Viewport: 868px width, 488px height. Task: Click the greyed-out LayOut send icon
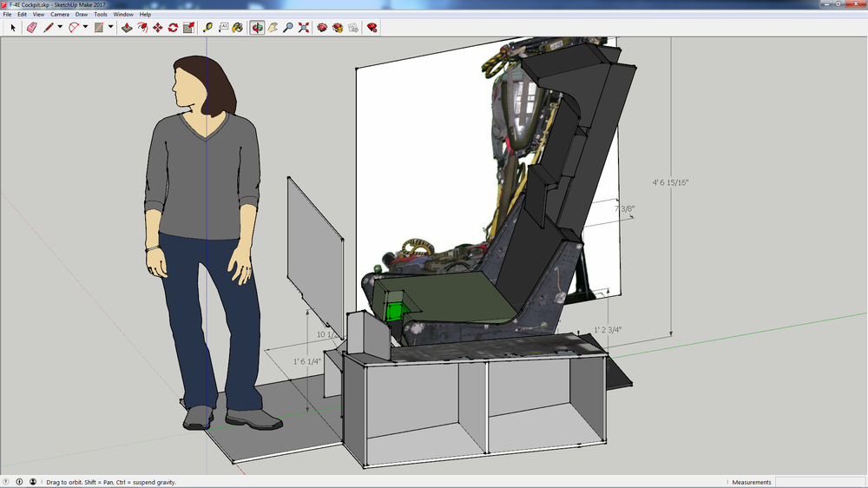pos(353,28)
